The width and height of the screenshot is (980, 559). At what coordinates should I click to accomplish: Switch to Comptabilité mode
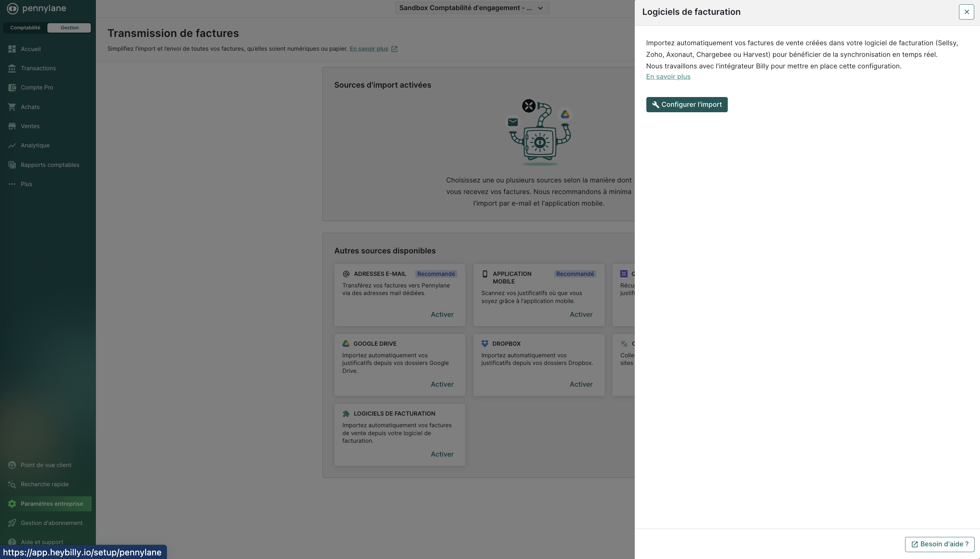[x=25, y=28]
